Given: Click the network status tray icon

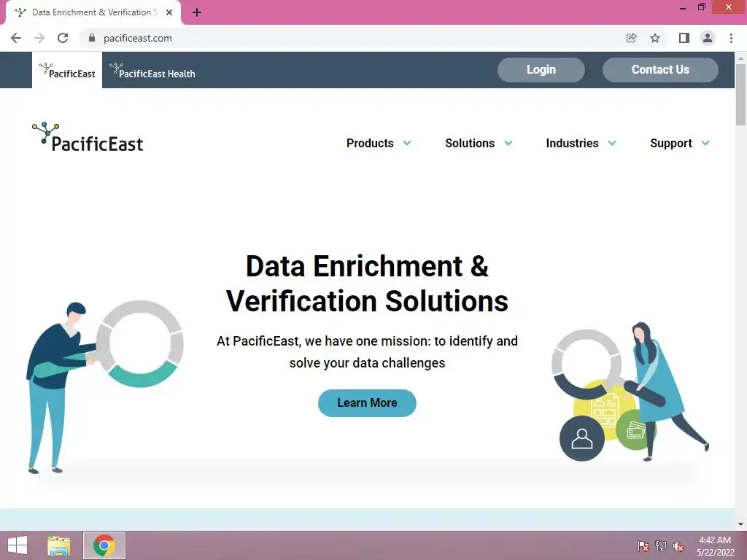Looking at the screenshot, I should 661,546.
